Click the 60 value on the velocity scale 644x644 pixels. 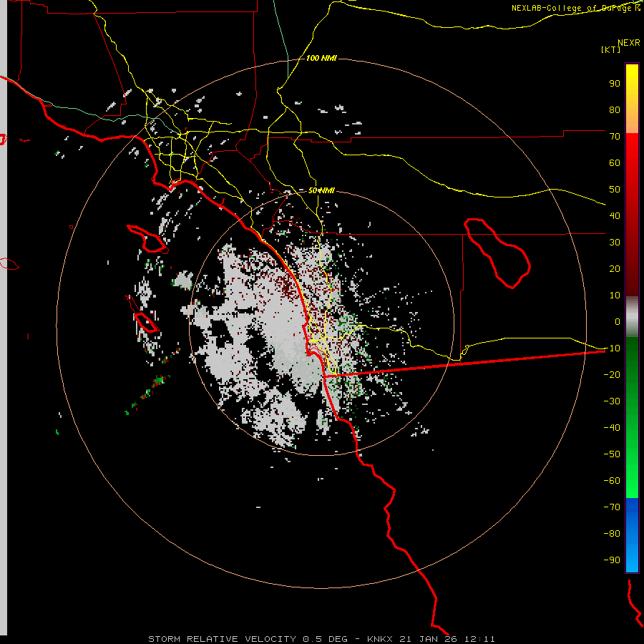tap(615, 162)
